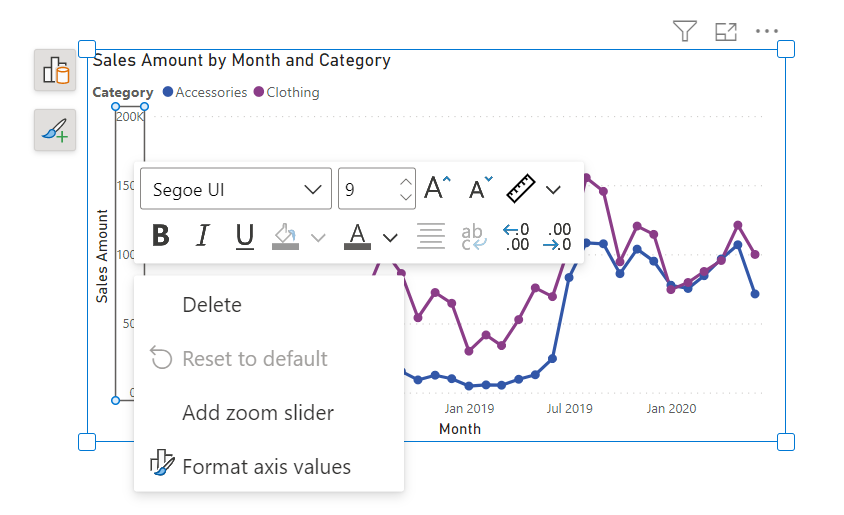Expand the font color dropdown arrow
844x515 pixels.
[x=391, y=237]
